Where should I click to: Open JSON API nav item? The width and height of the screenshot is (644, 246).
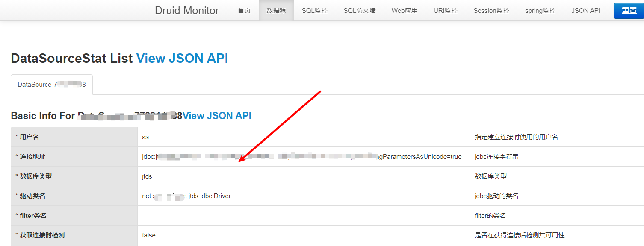(585, 10)
